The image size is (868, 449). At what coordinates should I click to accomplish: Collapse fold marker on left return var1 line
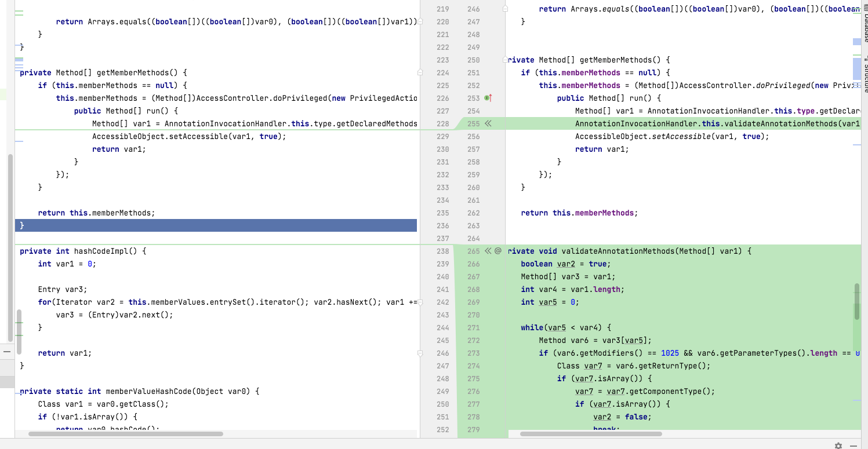tap(419, 353)
